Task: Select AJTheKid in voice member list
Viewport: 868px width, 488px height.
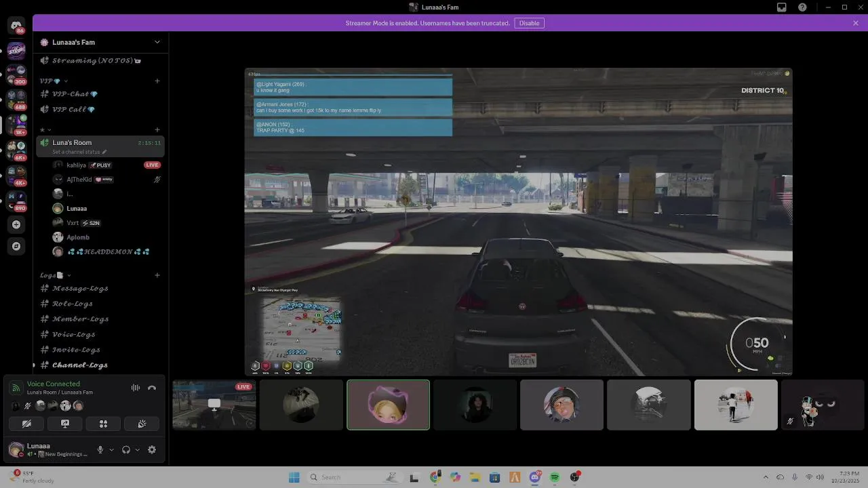Action: [x=107, y=180]
